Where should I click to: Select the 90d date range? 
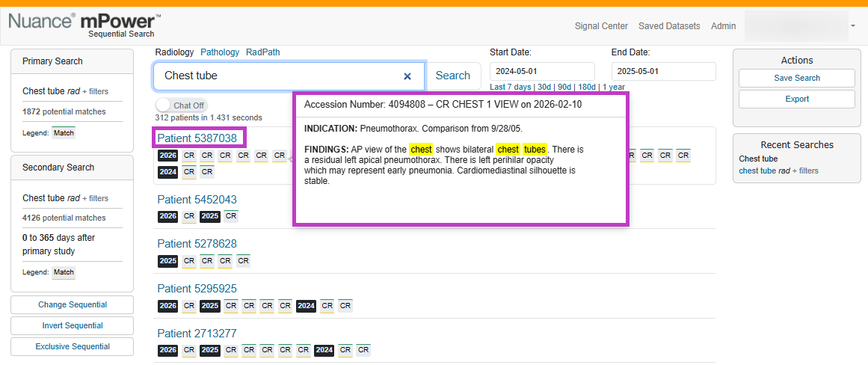[564, 87]
